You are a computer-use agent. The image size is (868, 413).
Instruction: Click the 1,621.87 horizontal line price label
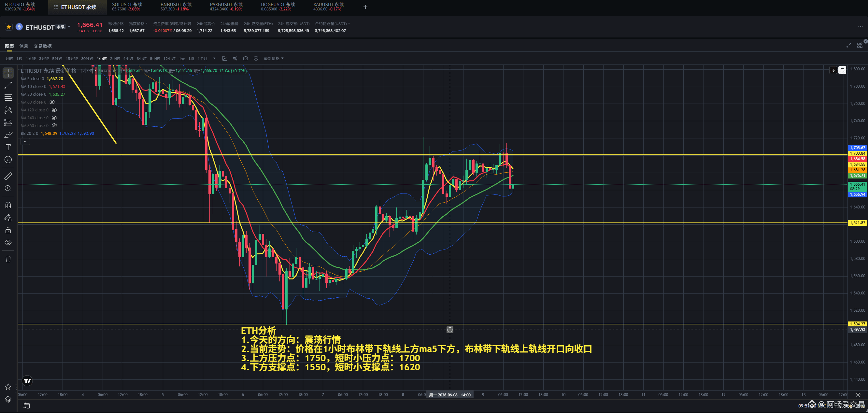pos(857,223)
